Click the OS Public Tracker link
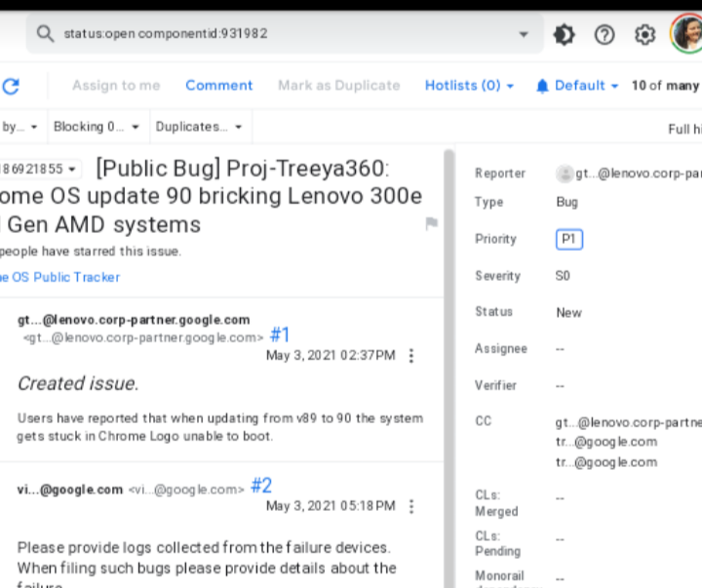Image resolution: width=702 pixels, height=588 pixels. click(59, 277)
